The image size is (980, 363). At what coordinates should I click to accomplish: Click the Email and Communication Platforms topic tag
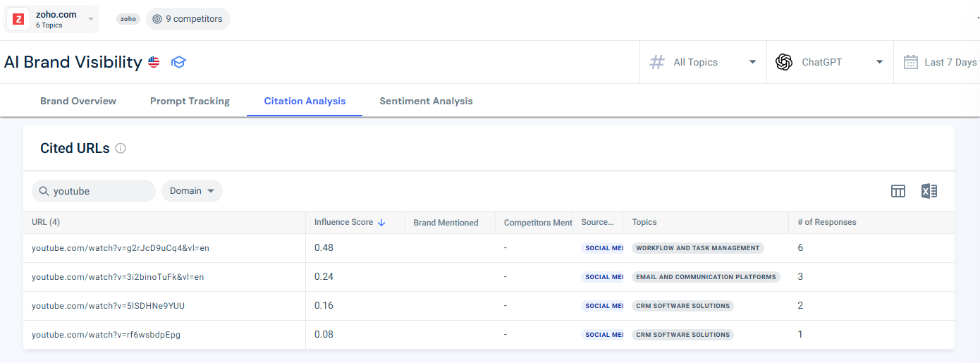point(706,277)
